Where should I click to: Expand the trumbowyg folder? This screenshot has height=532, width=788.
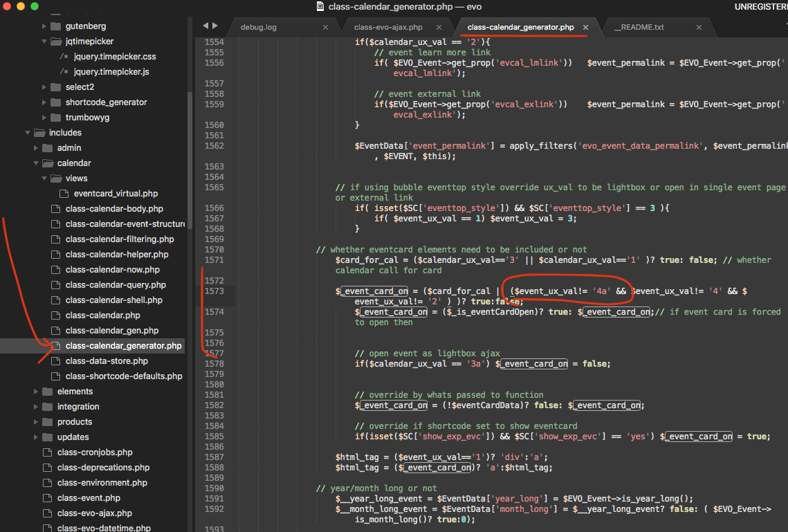[44, 118]
